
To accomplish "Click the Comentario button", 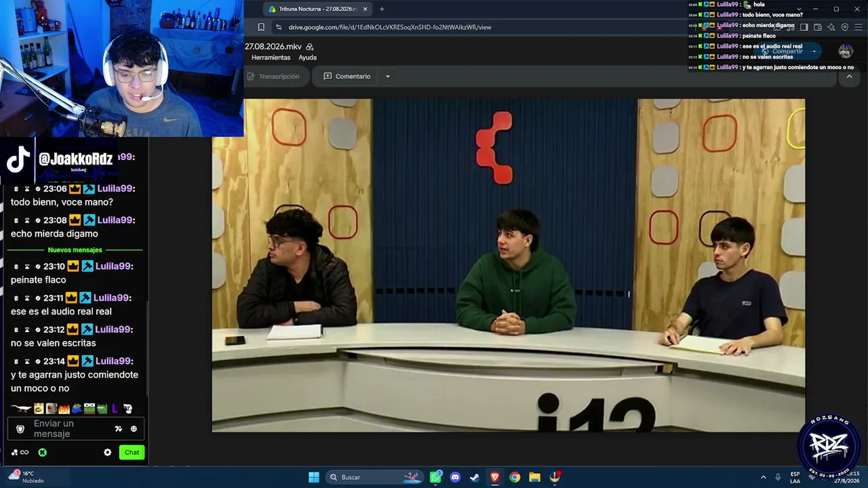I will click(x=347, y=77).
